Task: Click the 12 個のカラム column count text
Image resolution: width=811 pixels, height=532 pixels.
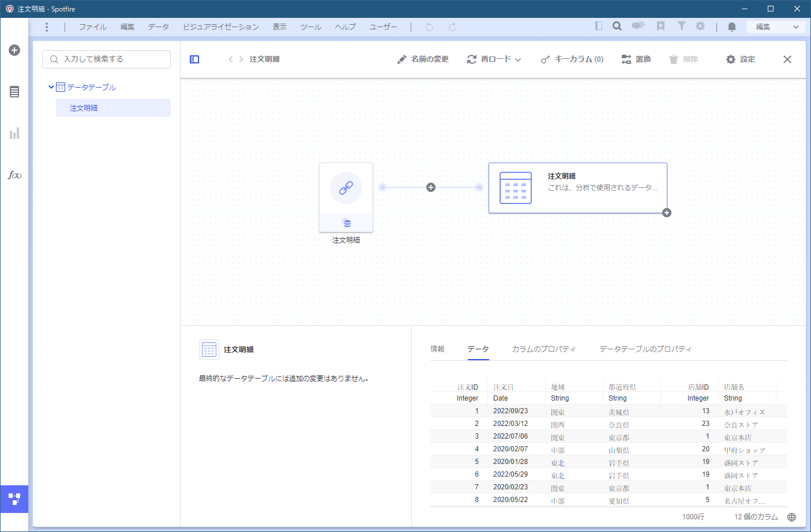Action: (756, 517)
